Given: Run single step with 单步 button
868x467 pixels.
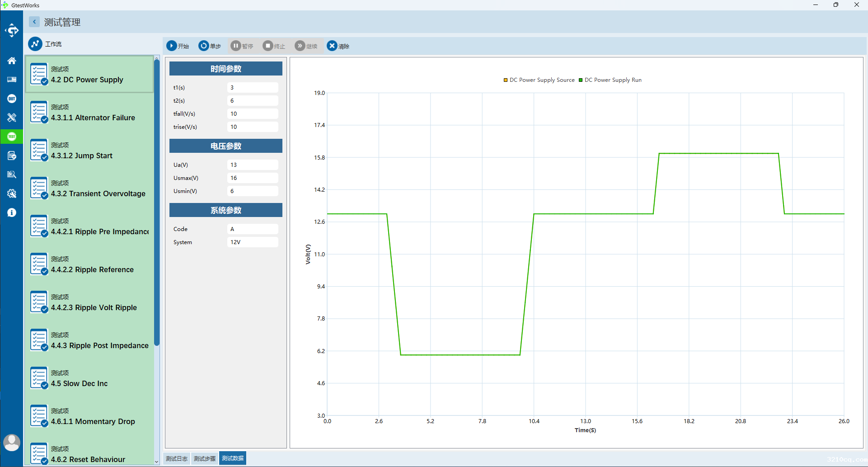Looking at the screenshot, I should 210,46.
